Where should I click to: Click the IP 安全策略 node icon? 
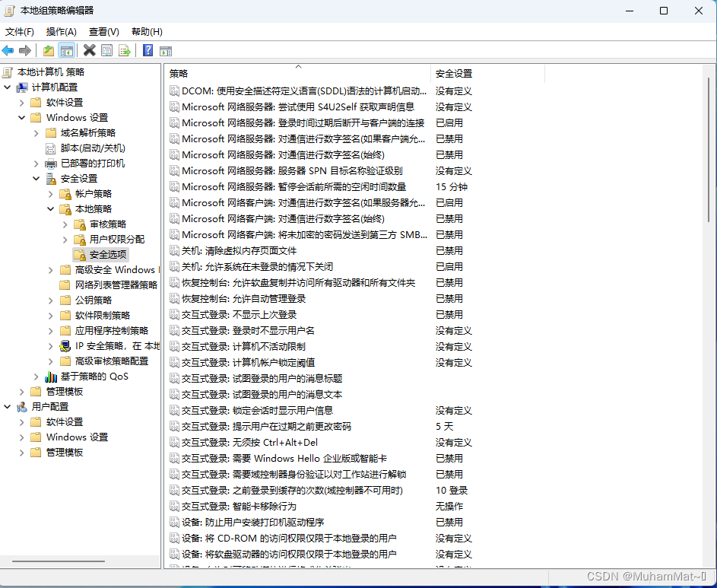[65, 346]
